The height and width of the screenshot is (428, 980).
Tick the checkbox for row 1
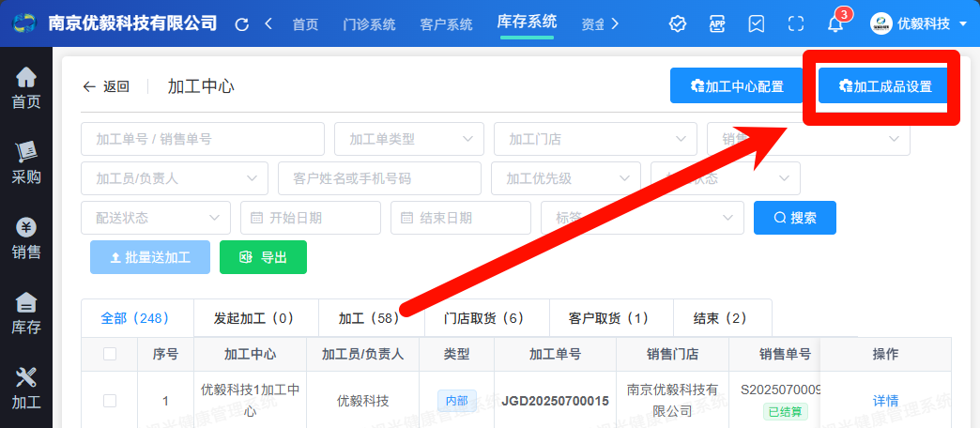click(110, 401)
